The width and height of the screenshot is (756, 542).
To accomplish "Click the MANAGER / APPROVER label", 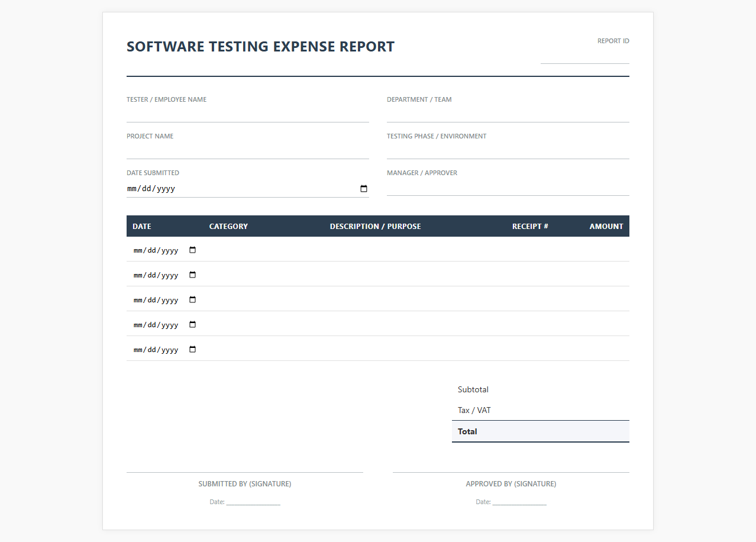I will coord(422,173).
